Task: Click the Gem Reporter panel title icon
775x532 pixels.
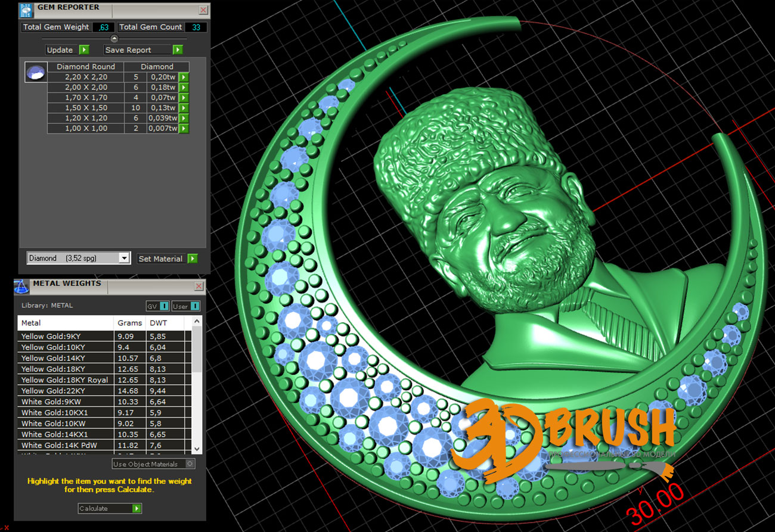Action: tap(26, 11)
